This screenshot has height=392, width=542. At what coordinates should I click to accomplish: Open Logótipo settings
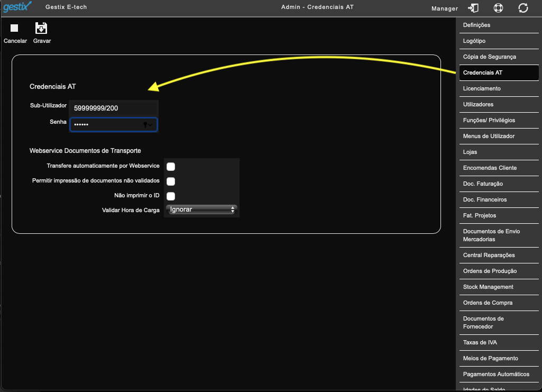click(499, 41)
